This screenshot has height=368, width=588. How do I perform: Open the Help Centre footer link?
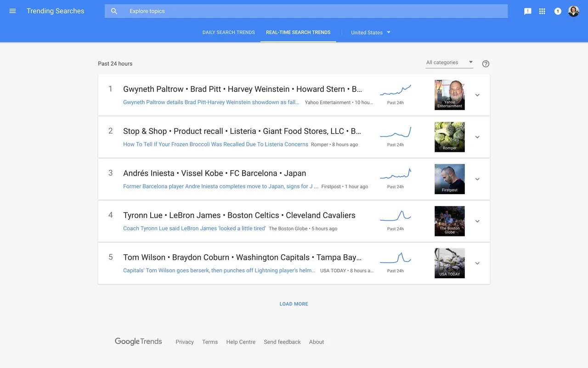pos(241,342)
